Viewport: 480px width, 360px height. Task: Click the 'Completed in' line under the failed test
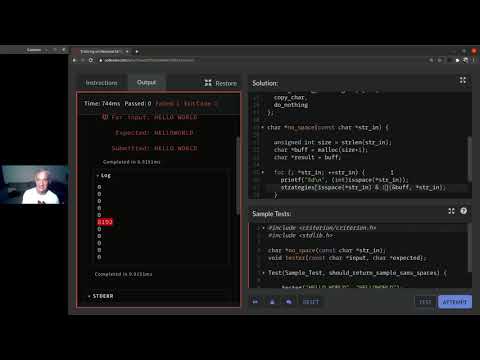pos(131,162)
